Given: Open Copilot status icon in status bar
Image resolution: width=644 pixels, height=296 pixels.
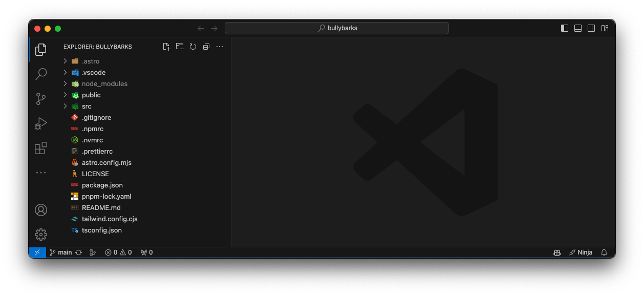Looking at the screenshot, I should click(557, 252).
